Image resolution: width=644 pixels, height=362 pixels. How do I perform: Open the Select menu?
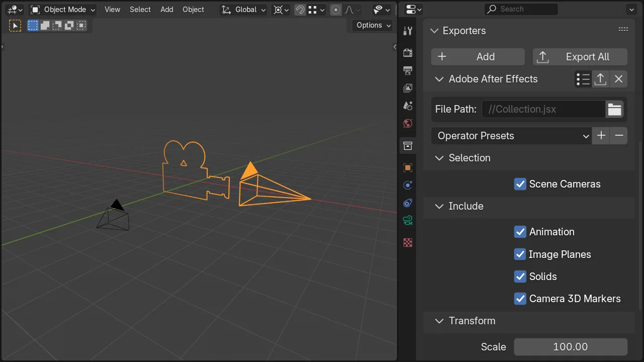140,10
